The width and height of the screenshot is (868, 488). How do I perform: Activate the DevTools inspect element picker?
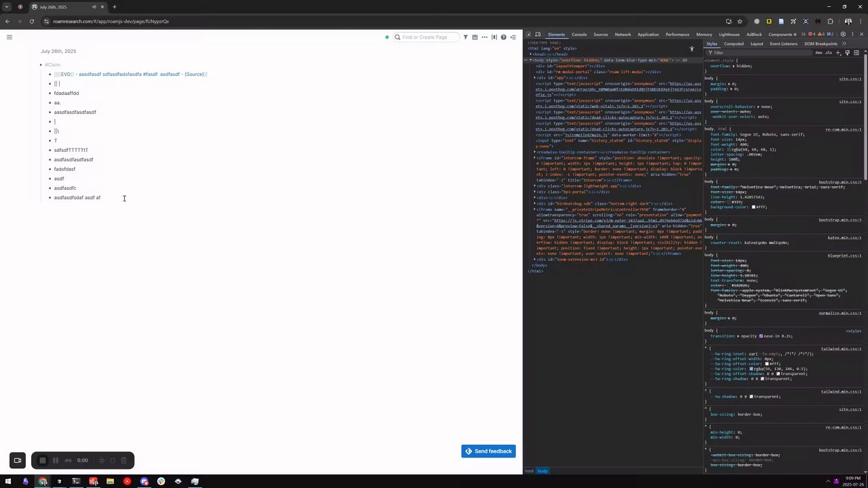[528, 35]
